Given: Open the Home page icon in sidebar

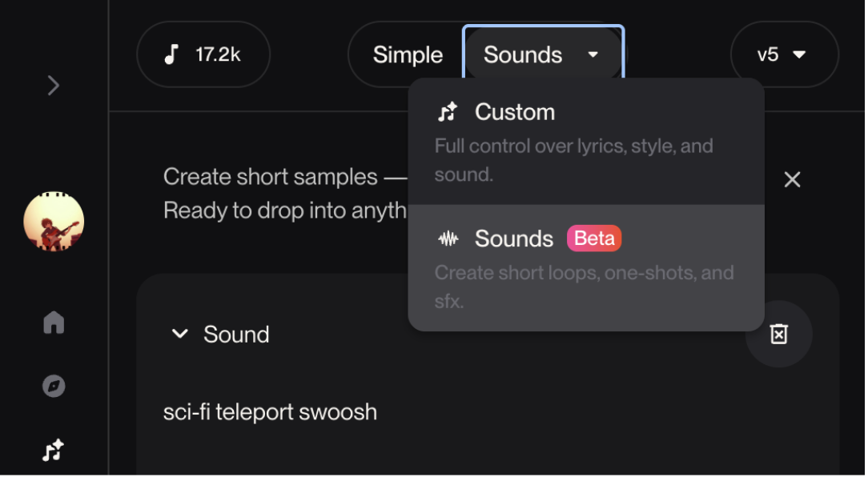Looking at the screenshot, I should (x=54, y=323).
